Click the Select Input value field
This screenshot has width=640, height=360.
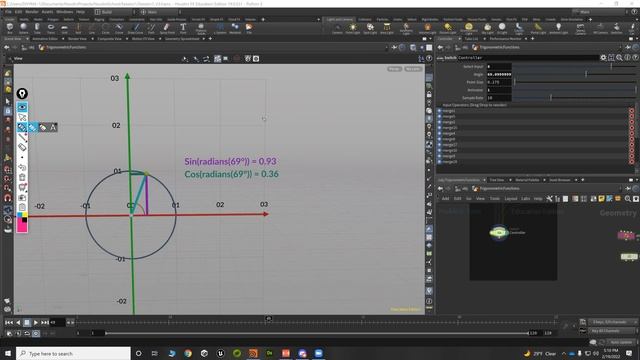pyautogui.click(x=499, y=67)
